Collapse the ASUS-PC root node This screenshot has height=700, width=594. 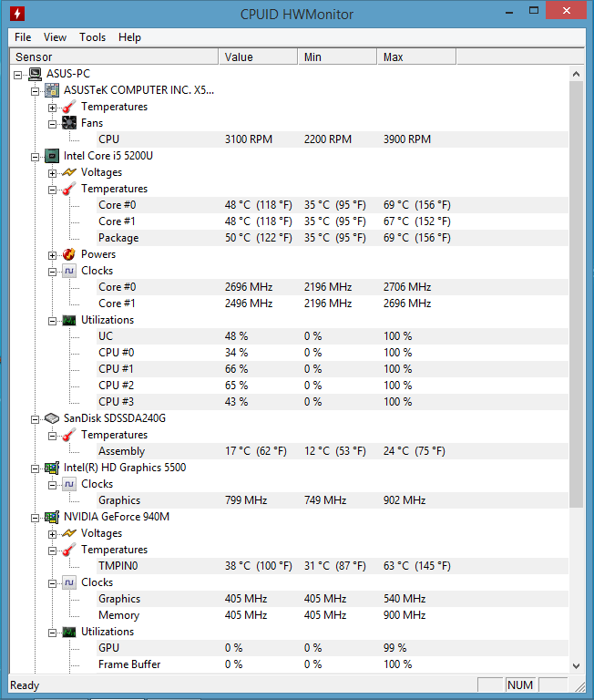[18, 75]
